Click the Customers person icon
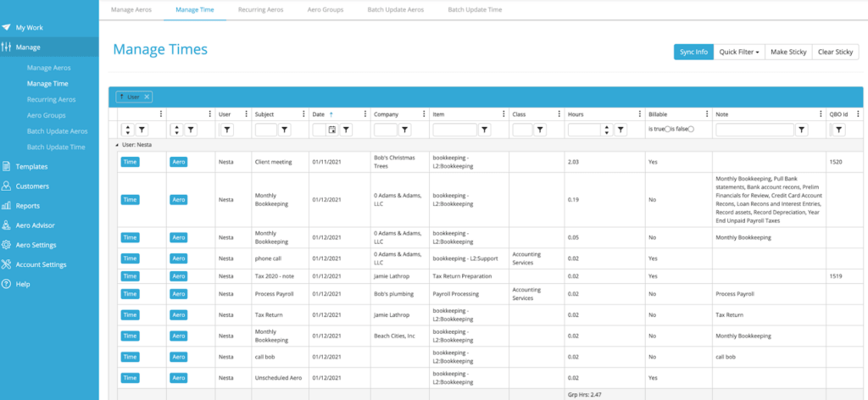Screen dimensions: 868x400 point(6,186)
